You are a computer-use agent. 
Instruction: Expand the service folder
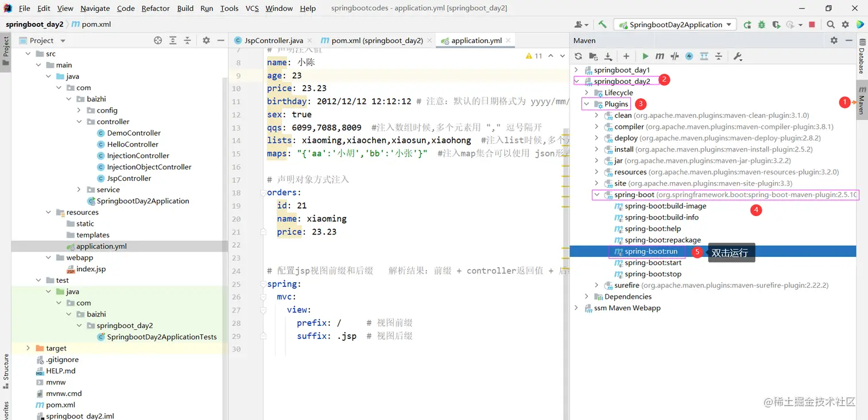pos(79,190)
